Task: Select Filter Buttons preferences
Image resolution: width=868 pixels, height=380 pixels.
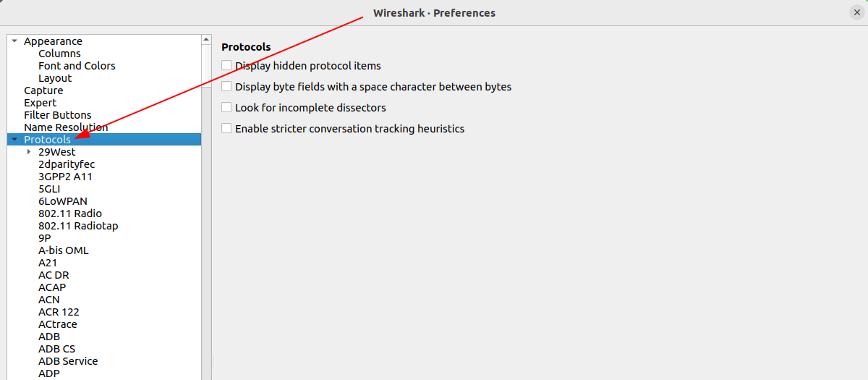Action: pos(57,115)
